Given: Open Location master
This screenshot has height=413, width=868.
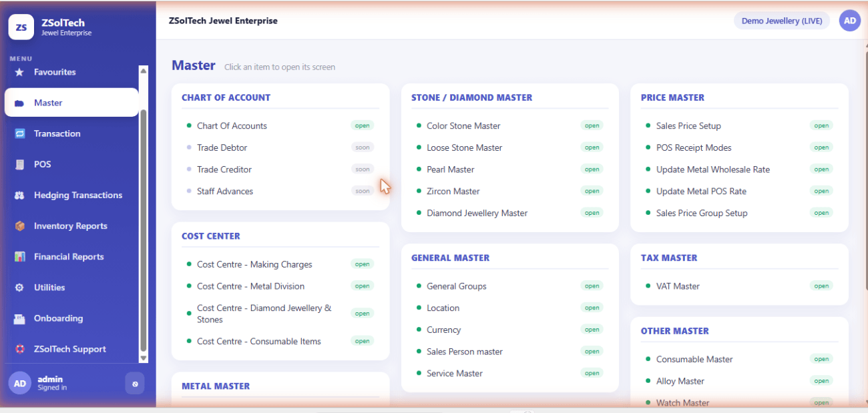Looking at the screenshot, I should click(509, 308).
